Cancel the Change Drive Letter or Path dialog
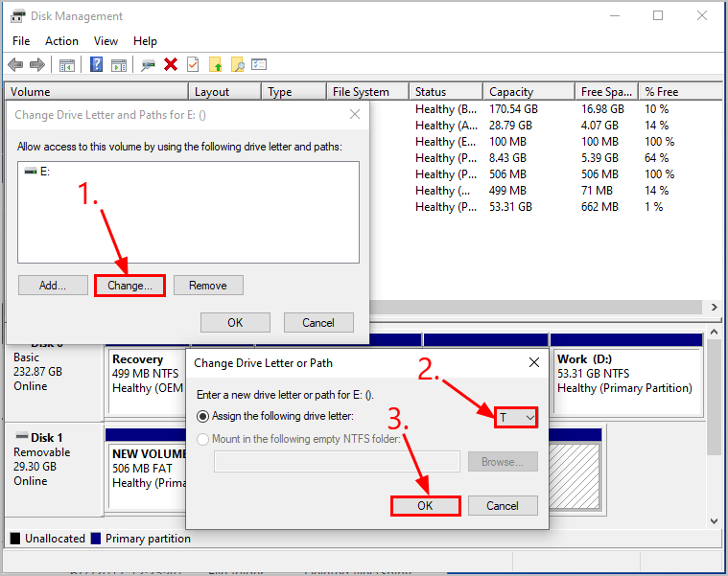The image size is (728, 576). coord(503,505)
